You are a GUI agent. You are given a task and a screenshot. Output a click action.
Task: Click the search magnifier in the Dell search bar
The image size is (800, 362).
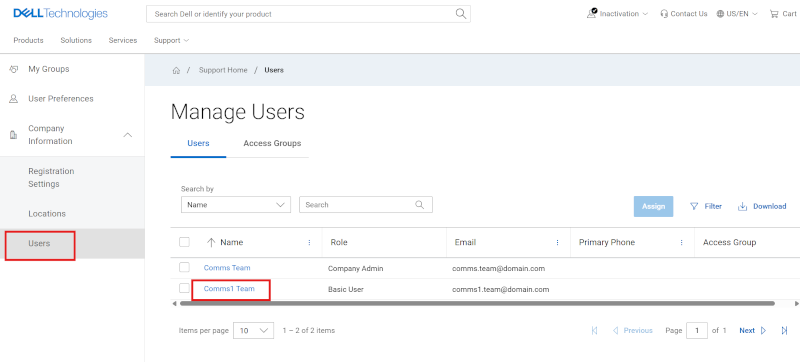tap(461, 14)
